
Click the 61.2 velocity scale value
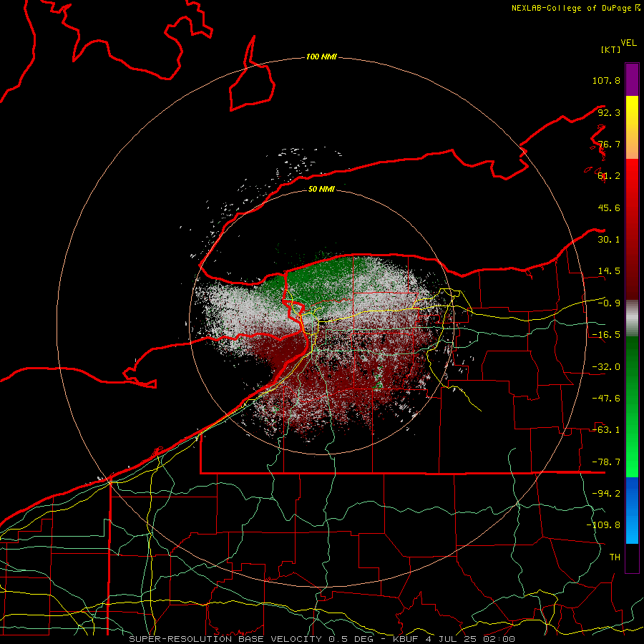609,176
